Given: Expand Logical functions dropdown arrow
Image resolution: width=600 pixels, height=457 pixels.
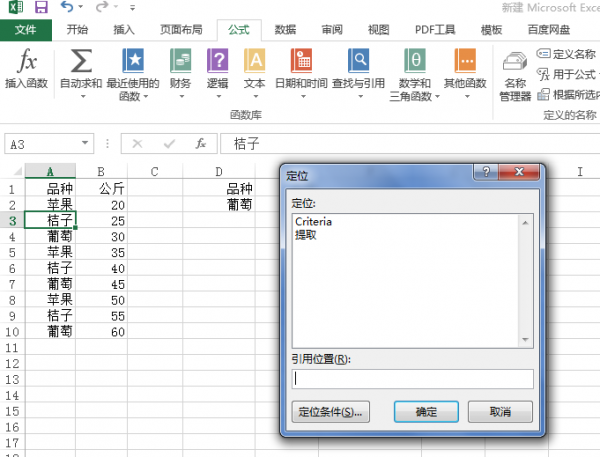Looking at the screenshot, I should (218, 96).
